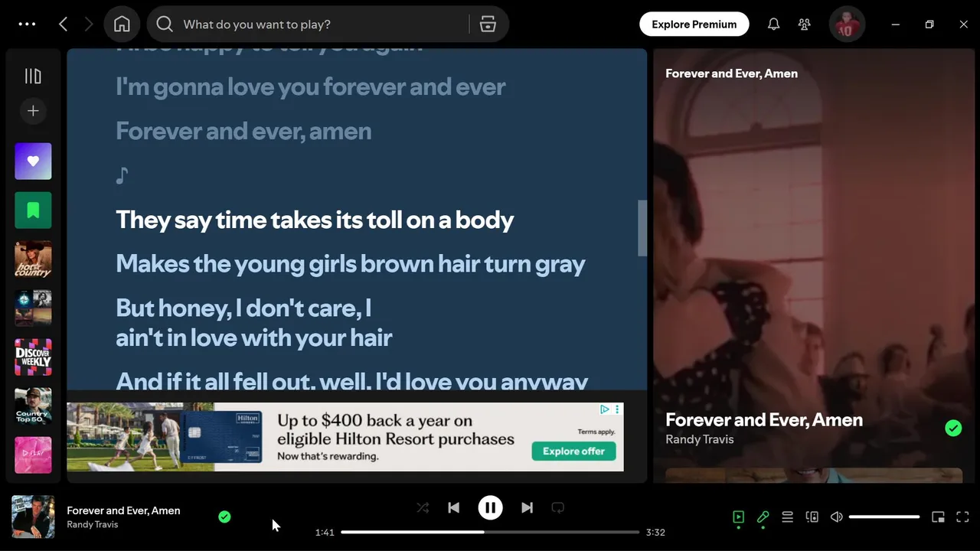Open the Home page
This screenshot has height=551, width=980.
pos(122,24)
